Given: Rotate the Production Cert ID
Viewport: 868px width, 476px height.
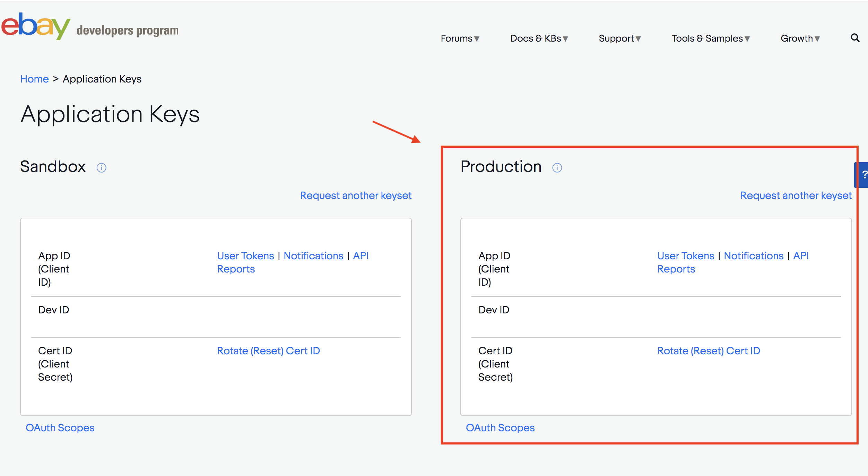Looking at the screenshot, I should (709, 351).
